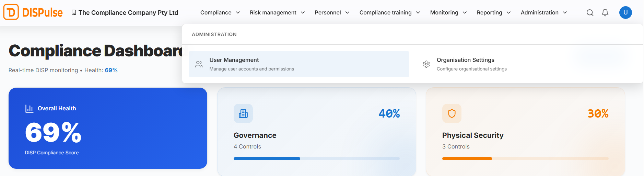Open the Monitoring dropdown menu
This screenshot has height=176, width=644.
pos(448,13)
